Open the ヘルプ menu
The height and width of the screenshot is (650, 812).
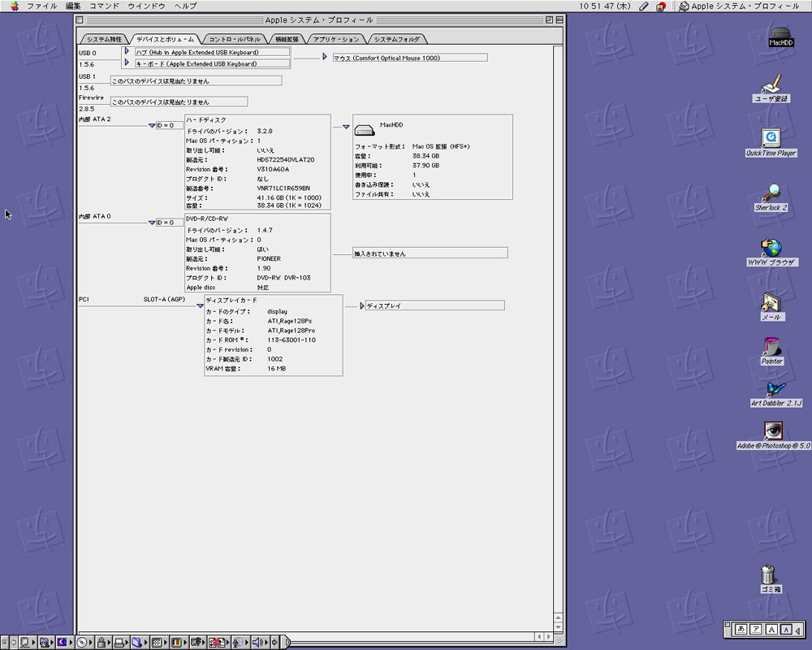(x=185, y=6)
